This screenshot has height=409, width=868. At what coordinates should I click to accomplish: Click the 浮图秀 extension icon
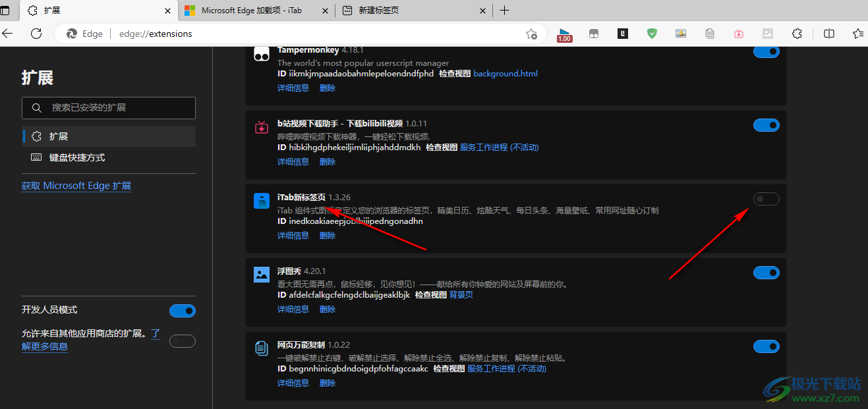click(x=262, y=275)
